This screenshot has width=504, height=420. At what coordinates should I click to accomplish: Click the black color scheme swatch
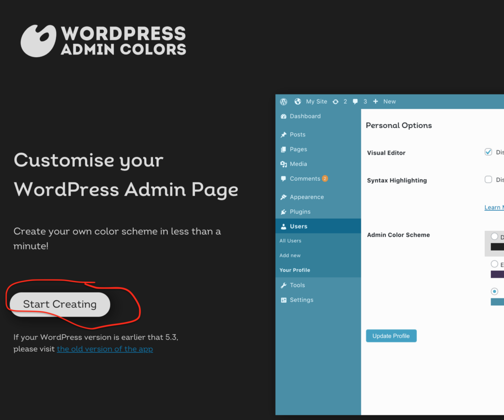tap(497, 247)
